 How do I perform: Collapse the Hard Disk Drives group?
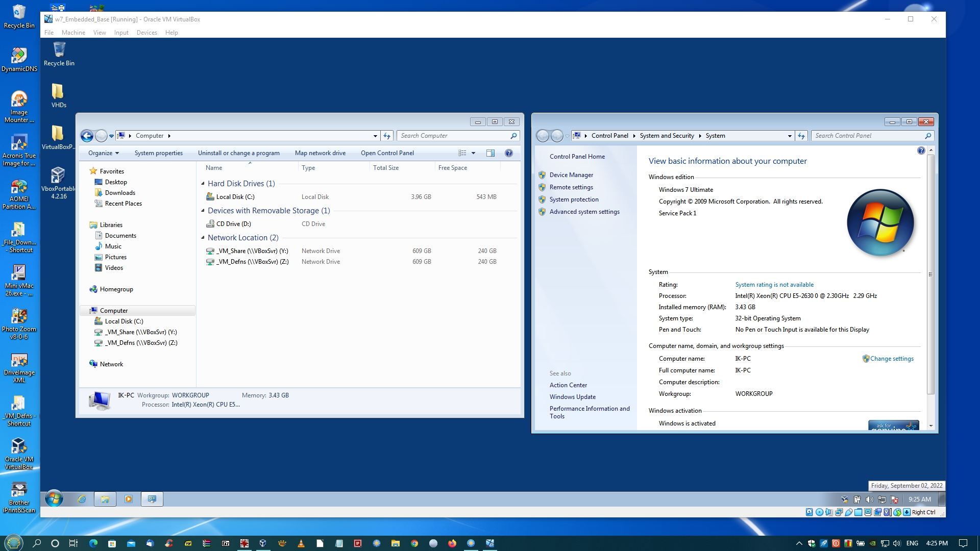pyautogui.click(x=203, y=184)
